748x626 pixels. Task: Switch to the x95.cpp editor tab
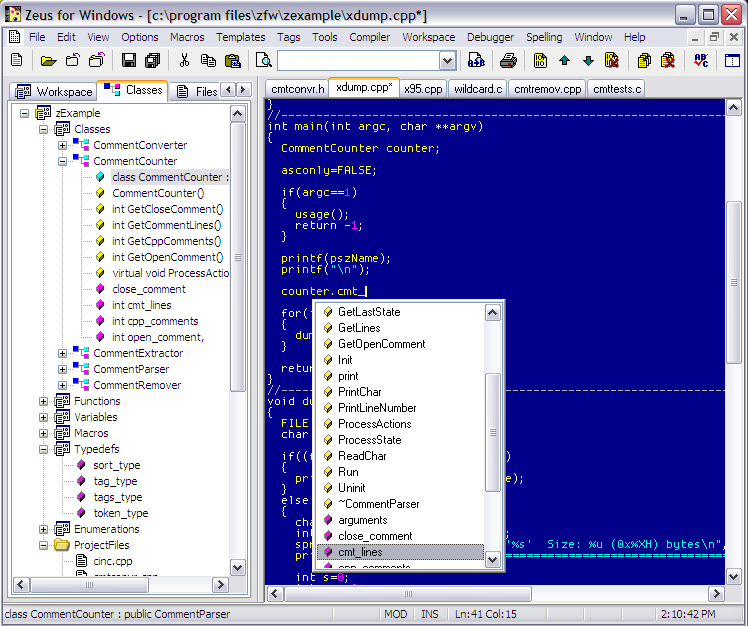point(423,89)
